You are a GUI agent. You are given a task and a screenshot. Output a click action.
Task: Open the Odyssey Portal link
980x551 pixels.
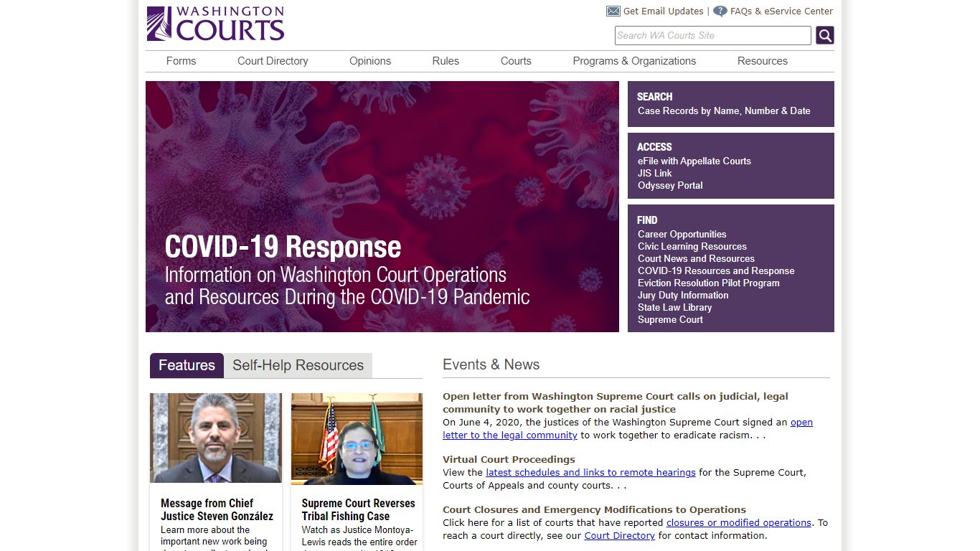(x=670, y=186)
